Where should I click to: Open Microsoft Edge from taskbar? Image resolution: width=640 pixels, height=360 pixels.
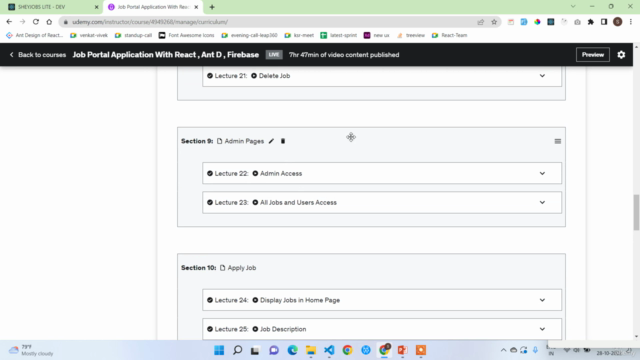coord(292,350)
